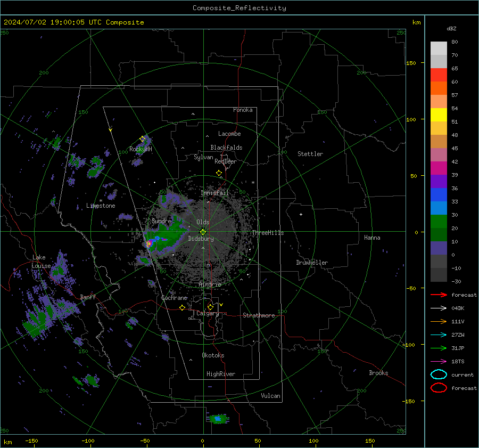Click the Innisfail city label
This screenshot has height=448, width=479.
[x=215, y=193]
